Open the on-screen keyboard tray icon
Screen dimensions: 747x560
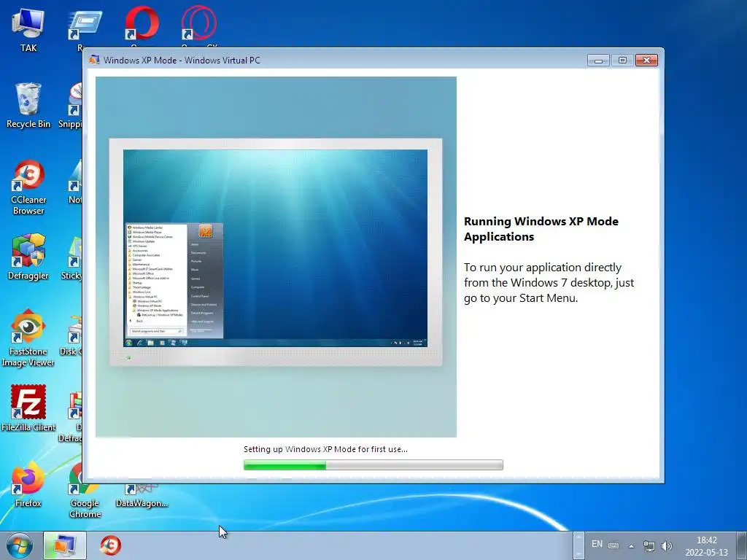(x=614, y=545)
